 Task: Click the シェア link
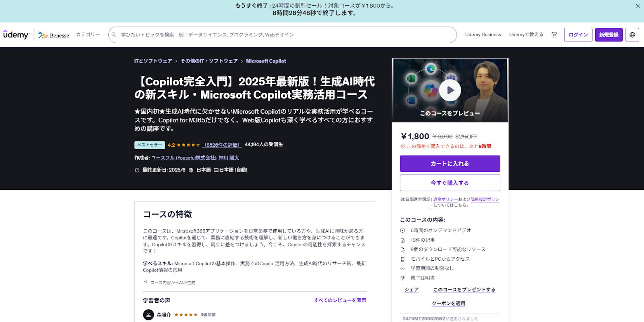411,290
